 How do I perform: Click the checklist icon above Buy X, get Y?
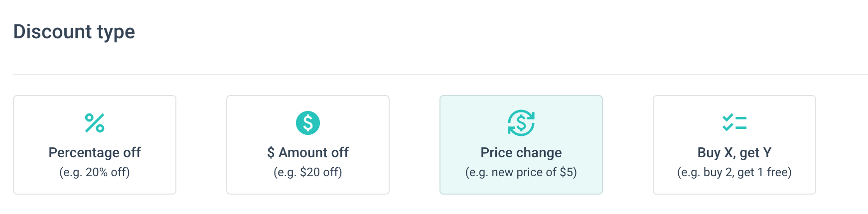pos(734,122)
